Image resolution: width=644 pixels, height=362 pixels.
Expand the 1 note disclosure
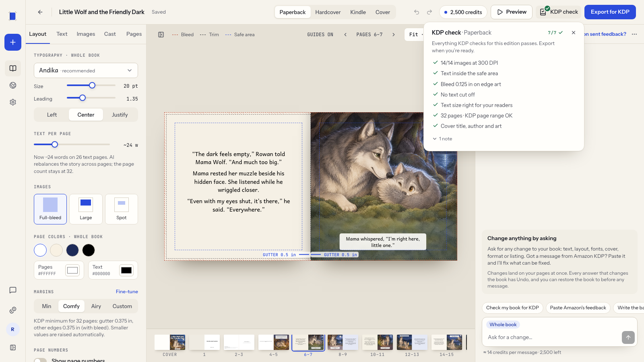pyautogui.click(x=443, y=139)
